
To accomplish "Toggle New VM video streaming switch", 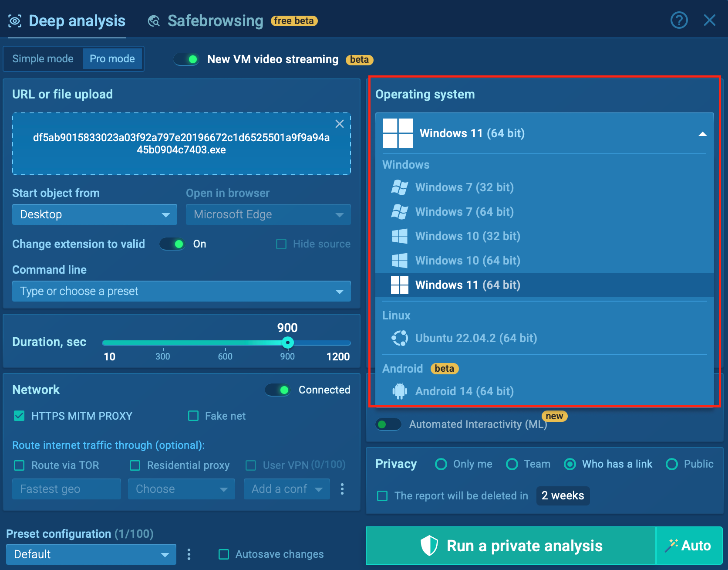I will tap(186, 59).
